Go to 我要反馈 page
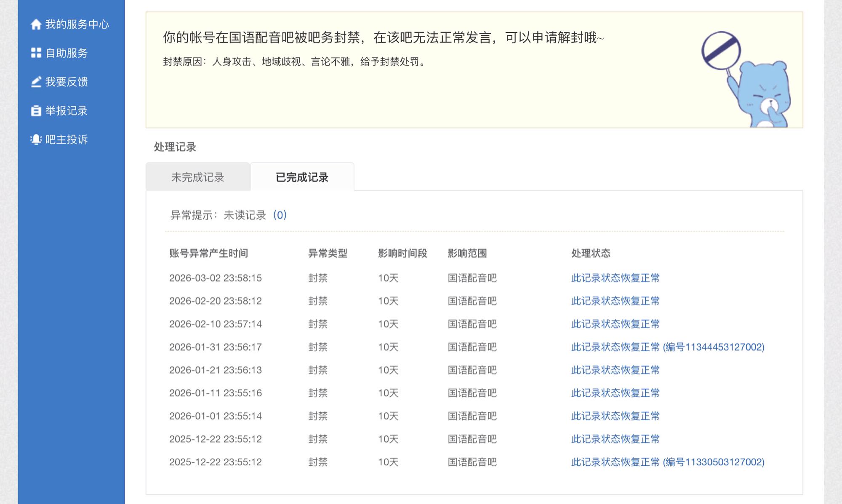This screenshot has height=504, width=842. click(x=67, y=82)
